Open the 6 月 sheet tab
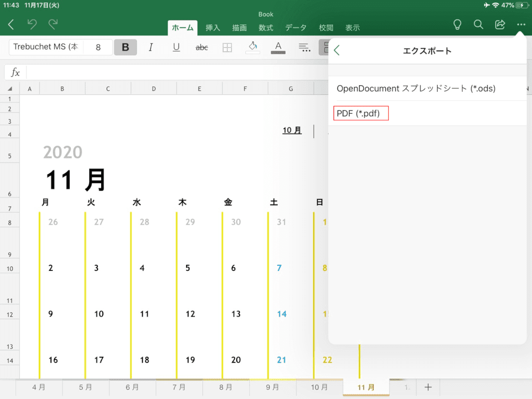The image size is (532, 399). tap(132, 387)
